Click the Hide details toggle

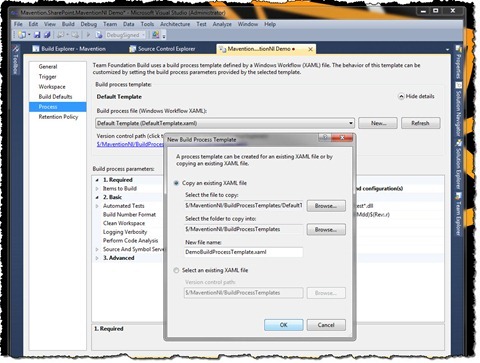(417, 96)
